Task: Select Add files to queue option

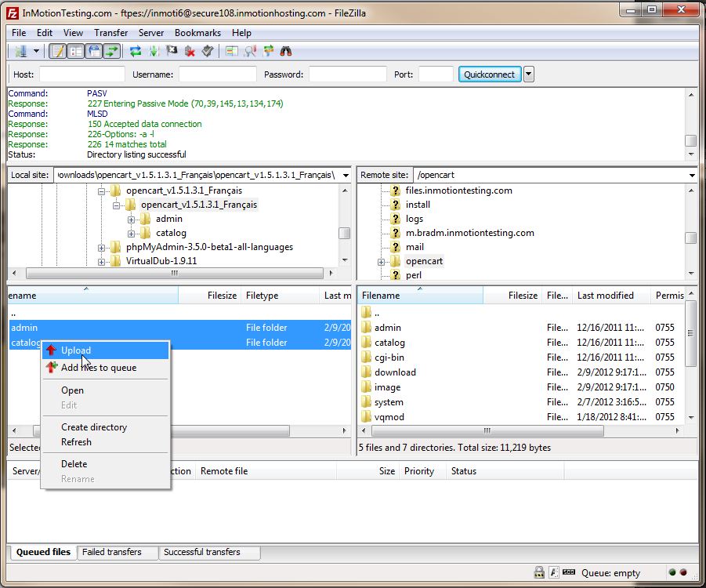Action: coord(99,368)
